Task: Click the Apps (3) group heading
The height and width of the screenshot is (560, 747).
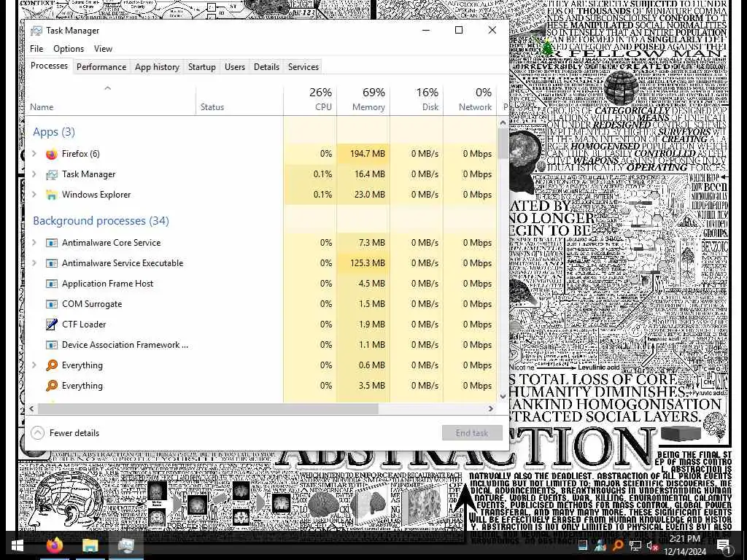Action: pos(54,132)
